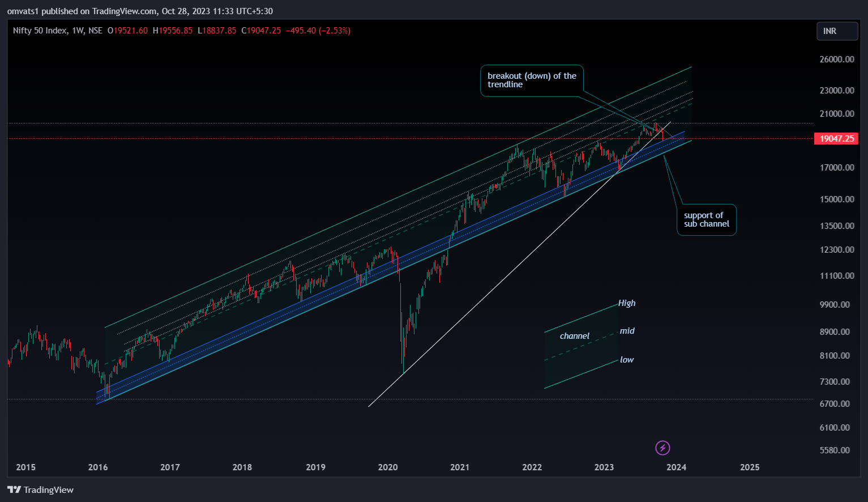Click the 2024 label on time axis

coord(676,467)
